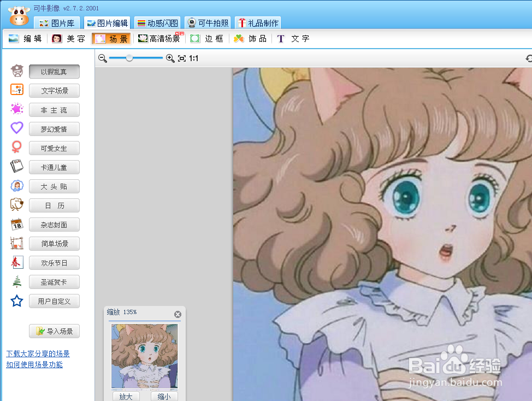The image size is (532, 401).
Task: Click the 可爱女生 button
Action: pyautogui.click(x=54, y=148)
